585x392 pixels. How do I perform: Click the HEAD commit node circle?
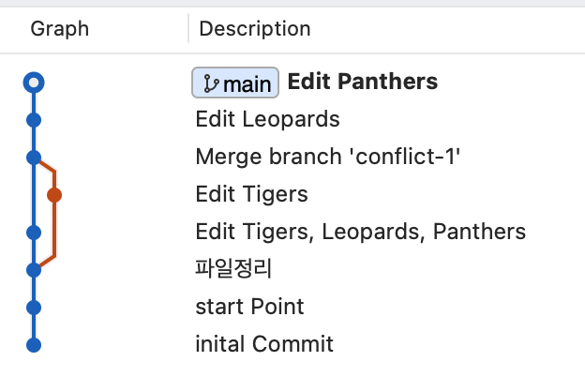34,83
